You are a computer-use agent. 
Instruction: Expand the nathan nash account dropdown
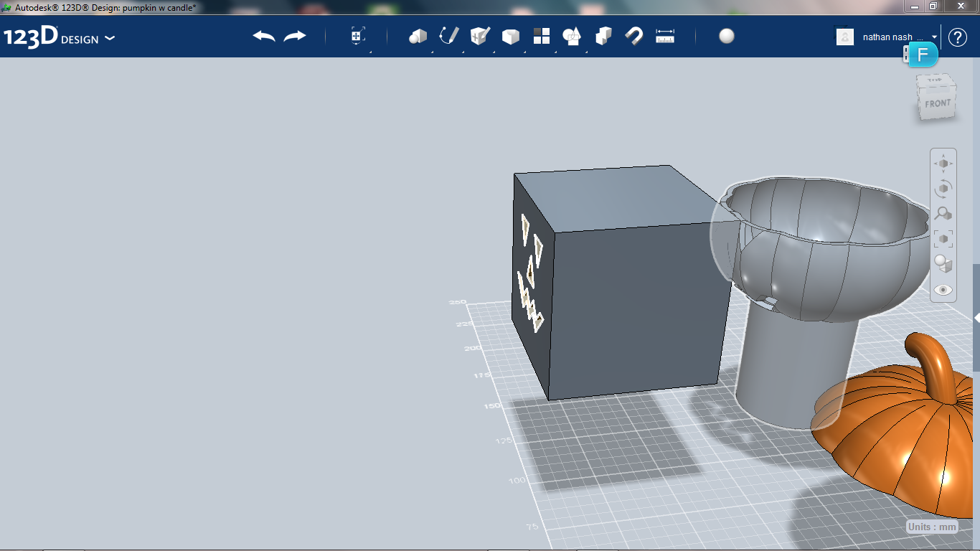935,37
